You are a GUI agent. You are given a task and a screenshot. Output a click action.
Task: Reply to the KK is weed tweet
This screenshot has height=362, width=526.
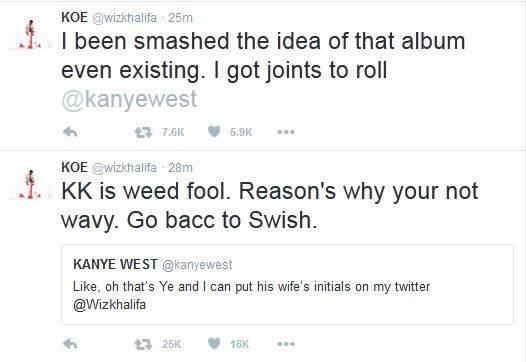[x=70, y=344]
